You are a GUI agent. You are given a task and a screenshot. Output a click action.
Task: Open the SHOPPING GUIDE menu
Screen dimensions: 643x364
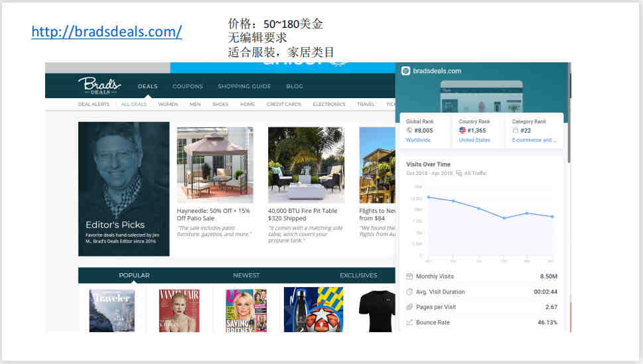pyautogui.click(x=244, y=86)
